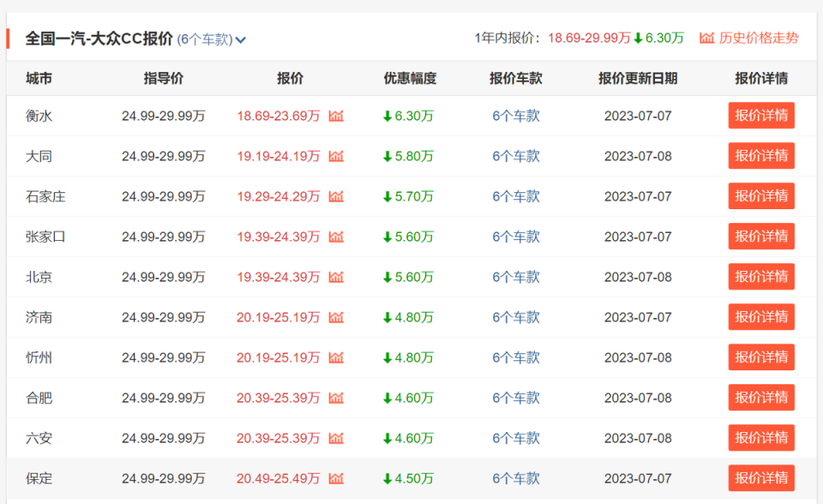Open 6个车款 link in 济南 row

click(516, 318)
